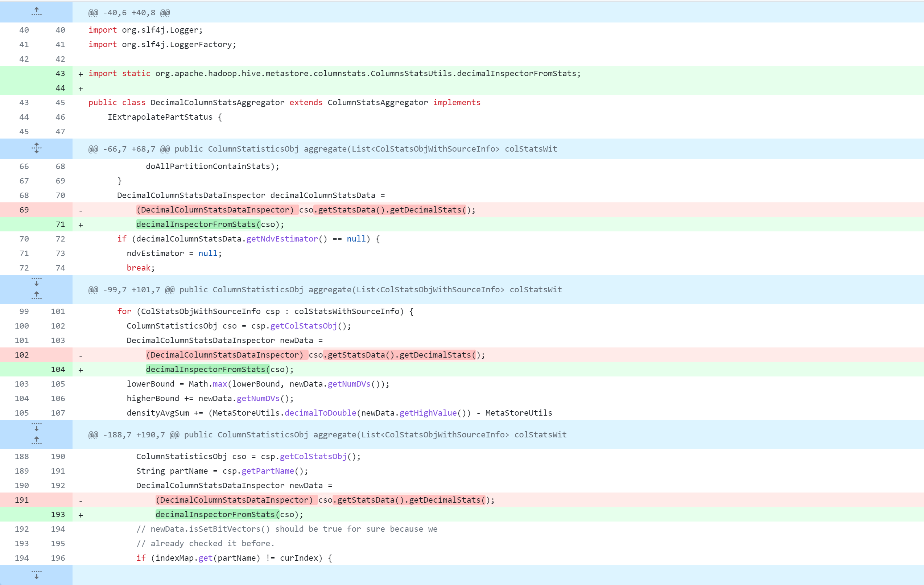Click 'if (decimalColumnStatsData.getNdvEstimator() == null)' line
This screenshot has height=585, width=924.
tap(249, 239)
